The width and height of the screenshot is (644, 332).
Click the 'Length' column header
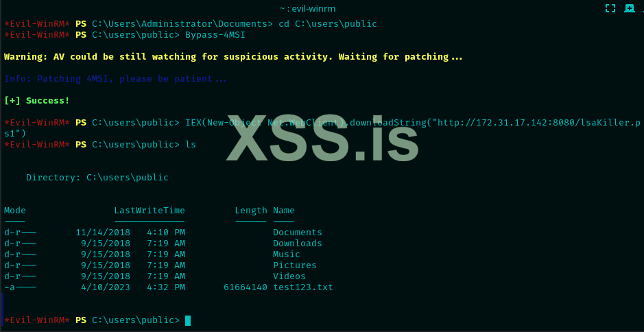pos(251,211)
